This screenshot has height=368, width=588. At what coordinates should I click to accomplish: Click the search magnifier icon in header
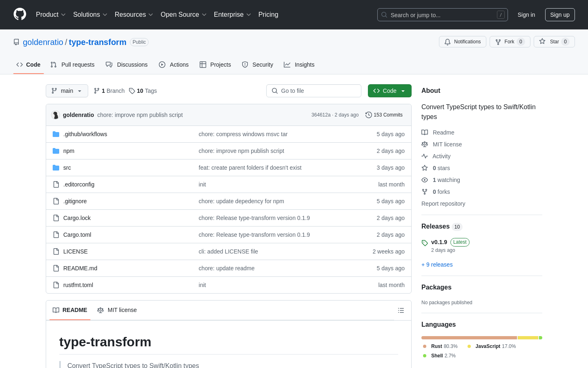point(384,15)
